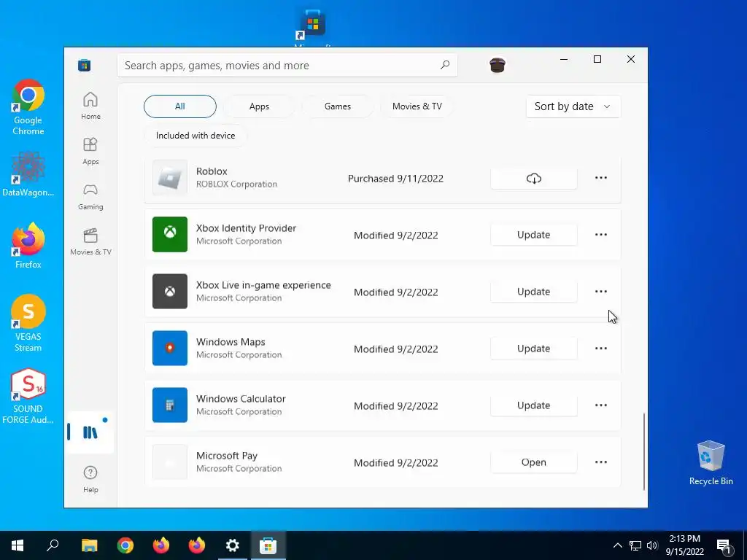Click the VEGAS Stream desktop shortcut
This screenshot has width=747, height=560.
click(28, 323)
